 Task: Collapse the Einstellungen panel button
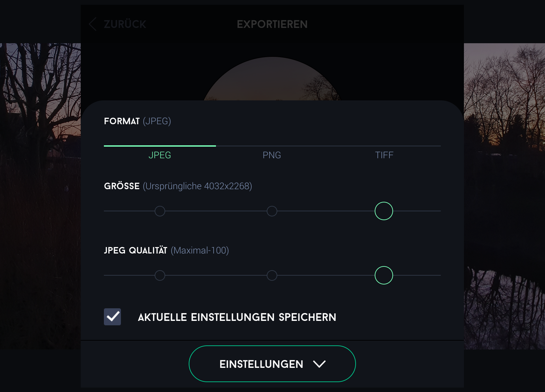click(x=272, y=364)
